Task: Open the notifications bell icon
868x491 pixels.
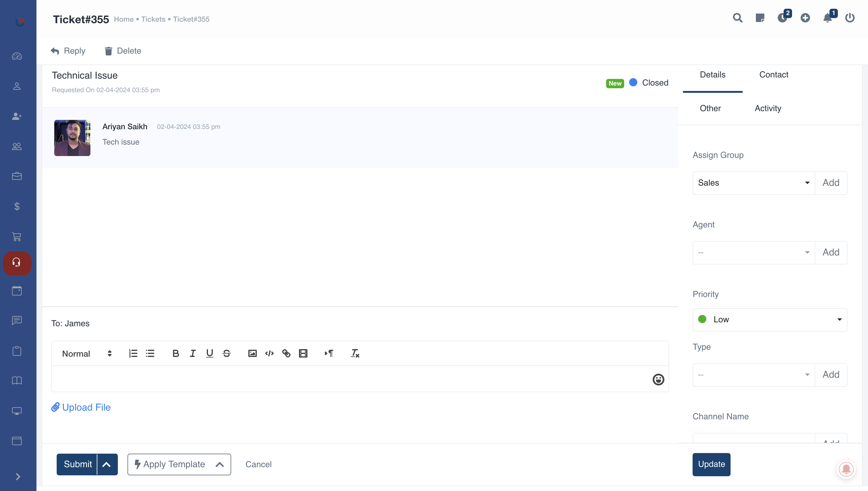Action: (828, 18)
